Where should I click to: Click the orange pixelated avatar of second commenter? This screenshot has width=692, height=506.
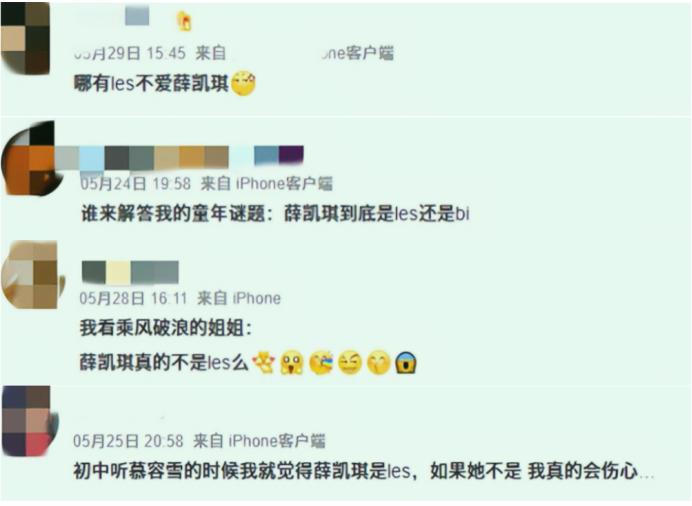point(30,158)
